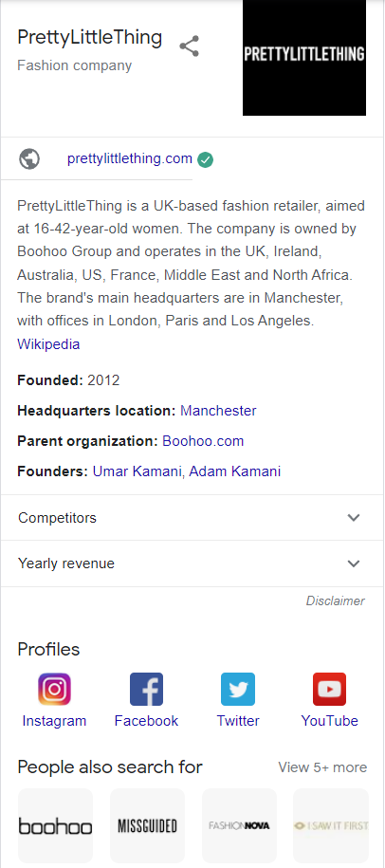Click founder Adam Kamani link
385x868 pixels.
pyautogui.click(x=235, y=471)
